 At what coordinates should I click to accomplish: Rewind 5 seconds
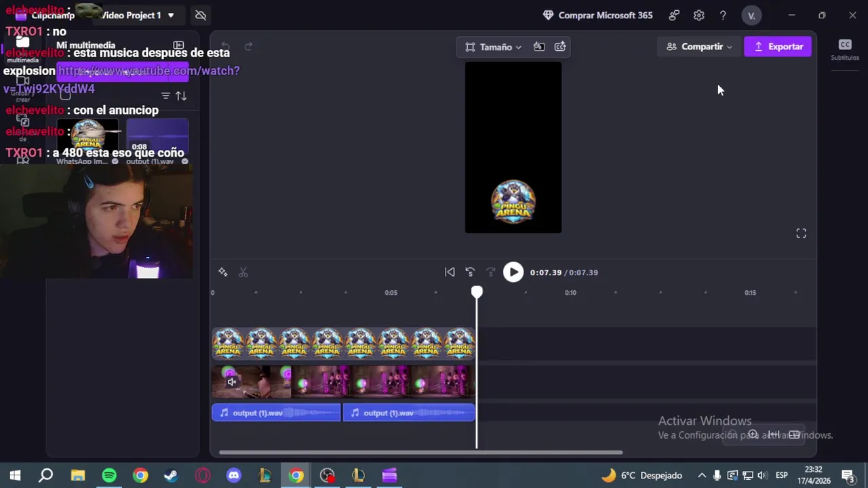(470, 272)
